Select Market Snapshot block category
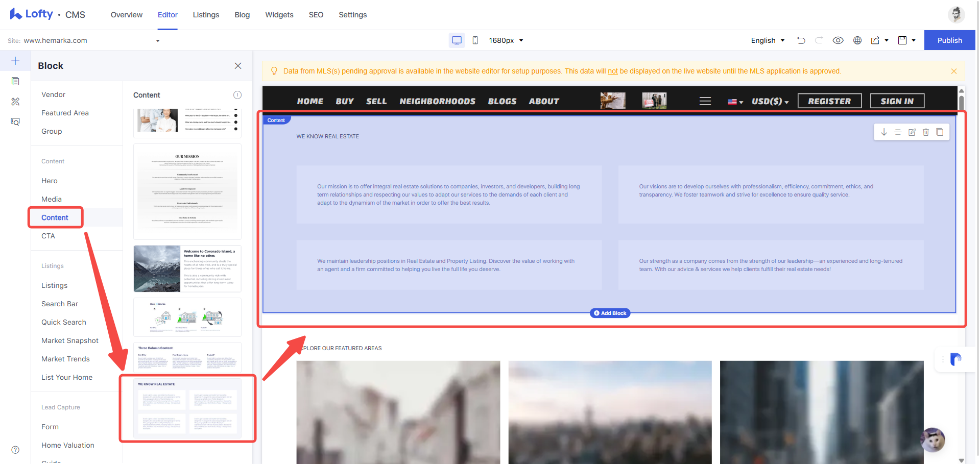 click(70, 340)
